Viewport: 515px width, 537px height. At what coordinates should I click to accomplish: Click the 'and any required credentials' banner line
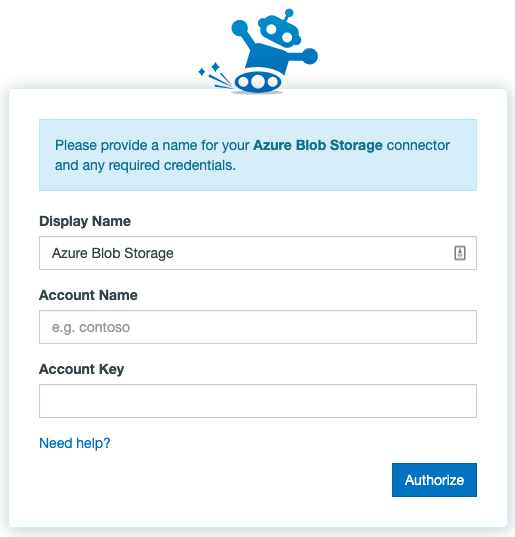point(145,165)
